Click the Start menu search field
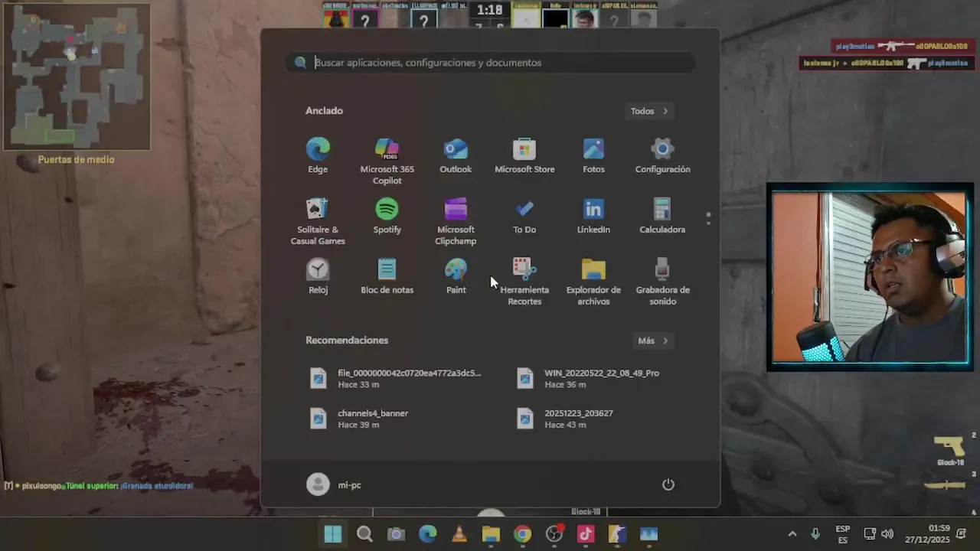Screen dimensions: 980x551 click(490, 63)
